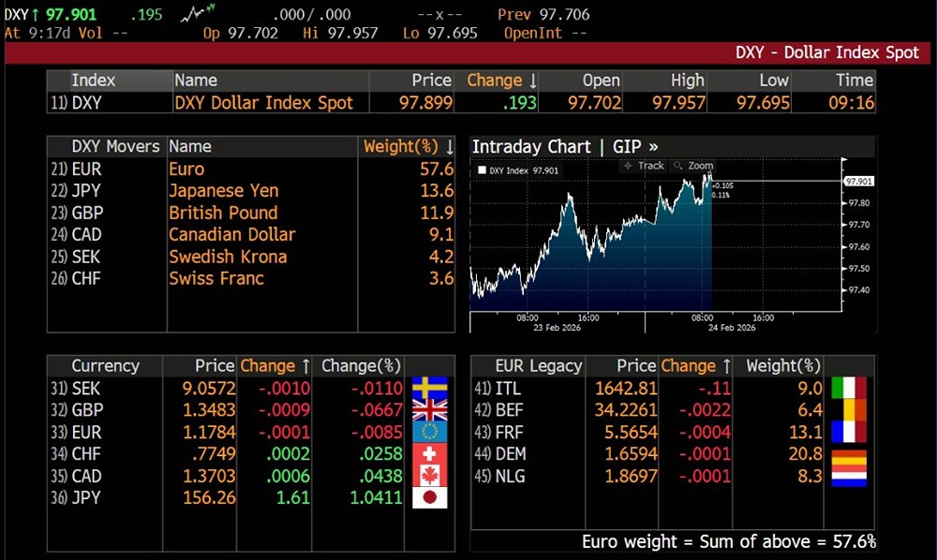937x560 pixels.
Task: Click the mini sparkline chart icon in header
Action: click(203, 13)
